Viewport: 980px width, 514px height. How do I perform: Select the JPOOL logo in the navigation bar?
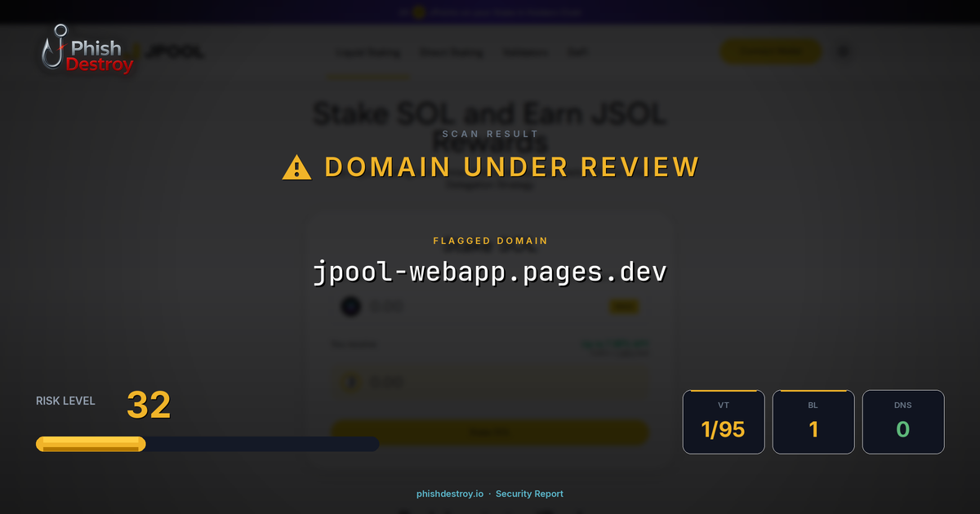tap(171, 51)
